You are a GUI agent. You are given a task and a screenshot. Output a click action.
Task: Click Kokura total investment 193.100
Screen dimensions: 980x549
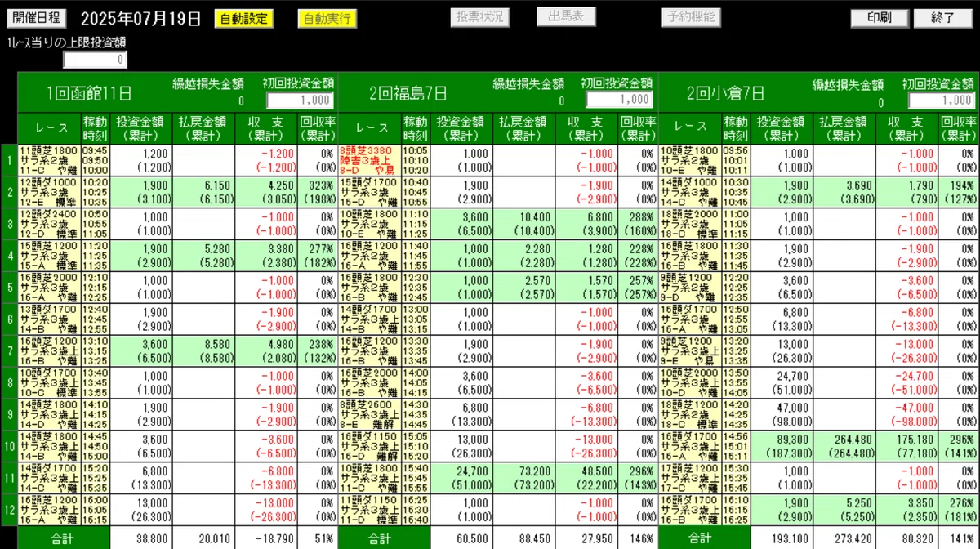(x=782, y=538)
